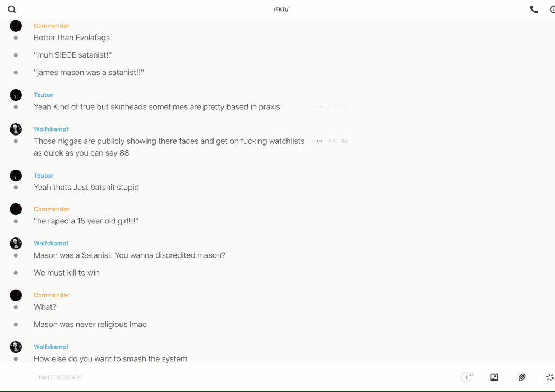Open options menu on the watchlists message

coord(320,141)
